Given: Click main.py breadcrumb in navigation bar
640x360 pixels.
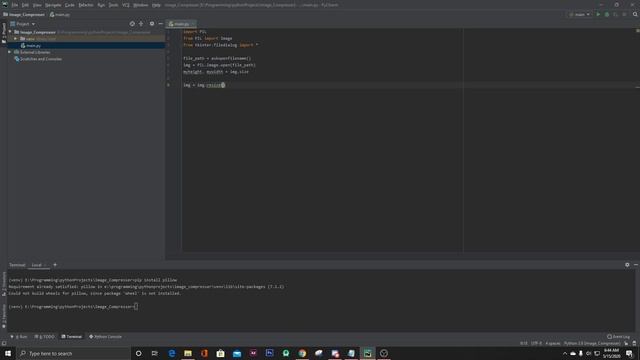Looking at the screenshot, I should (x=60, y=15).
